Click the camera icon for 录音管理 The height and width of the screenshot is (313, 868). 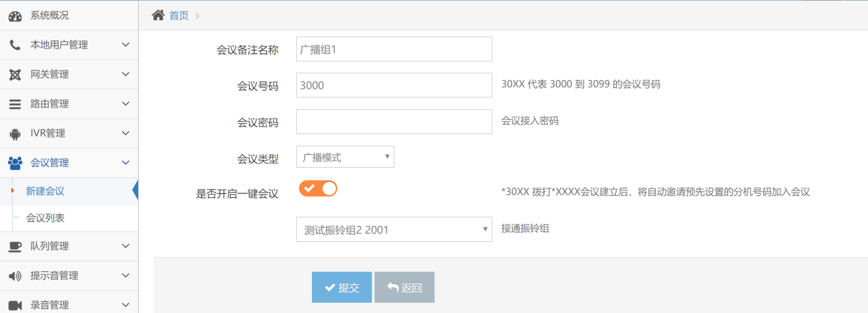[15, 305]
